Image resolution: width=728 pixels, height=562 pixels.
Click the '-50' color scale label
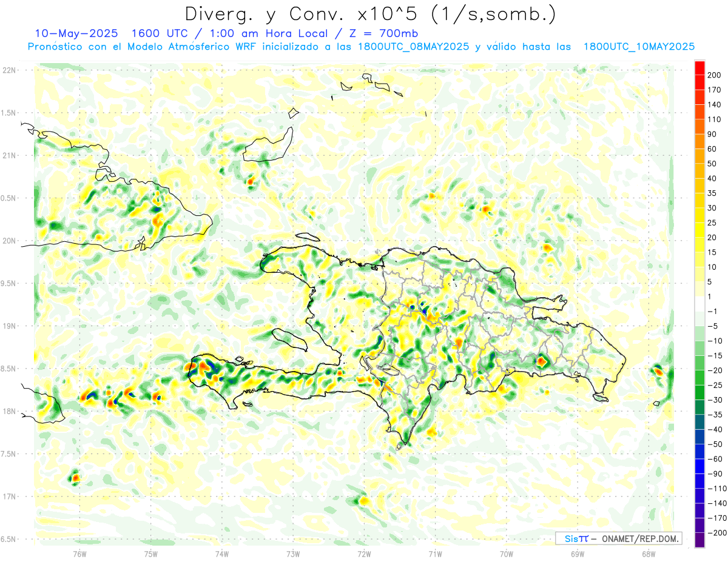tap(715, 444)
